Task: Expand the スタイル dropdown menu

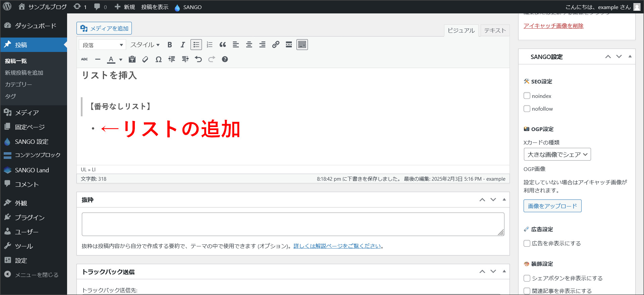Action: tap(145, 45)
